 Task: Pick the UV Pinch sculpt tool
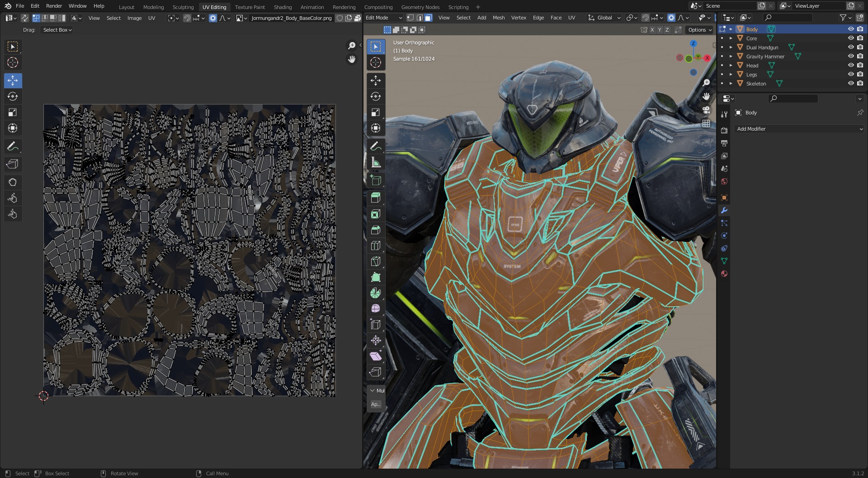coord(13,214)
